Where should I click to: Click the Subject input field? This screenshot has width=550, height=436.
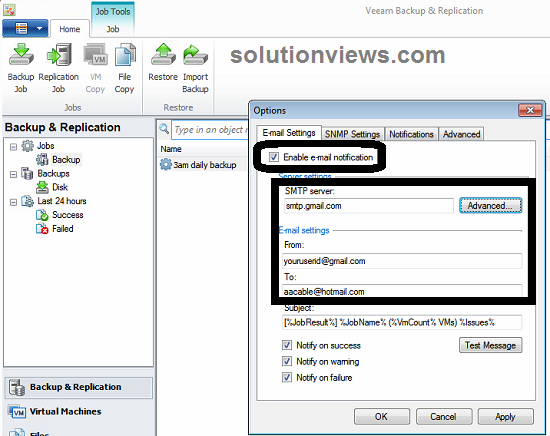[402, 322]
